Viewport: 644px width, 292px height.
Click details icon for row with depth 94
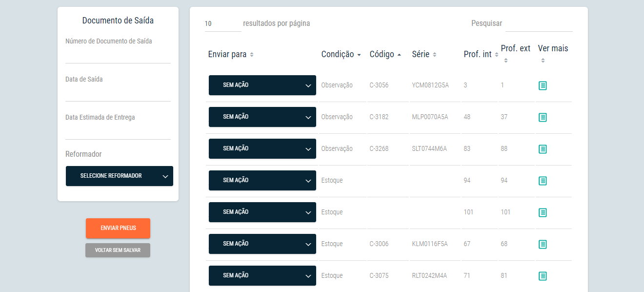(x=543, y=181)
